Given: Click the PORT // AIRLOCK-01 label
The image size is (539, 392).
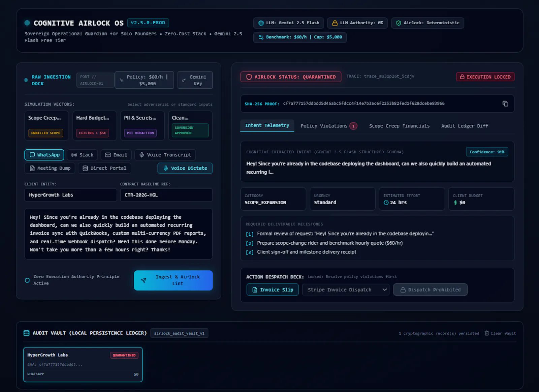Looking at the screenshot, I should (x=95, y=80).
